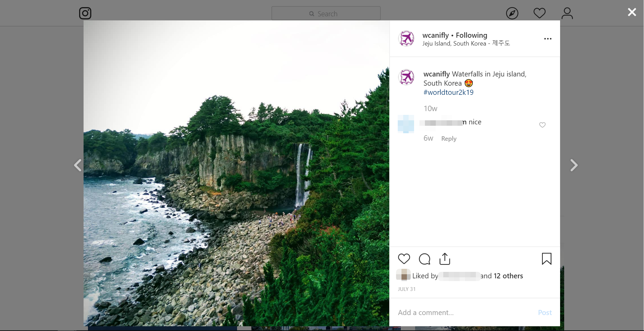
Task: Click the Instagram camera logo
Action: pos(85,13)
